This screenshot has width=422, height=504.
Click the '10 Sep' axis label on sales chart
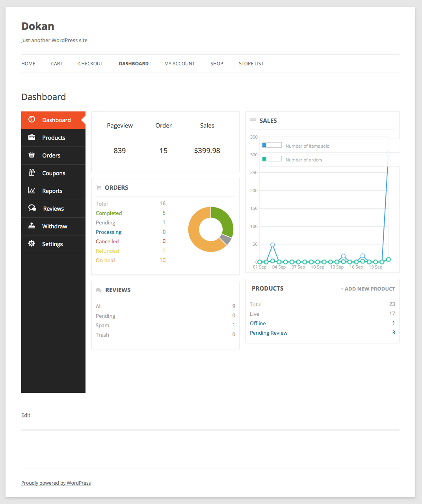[x=318, y=267]
